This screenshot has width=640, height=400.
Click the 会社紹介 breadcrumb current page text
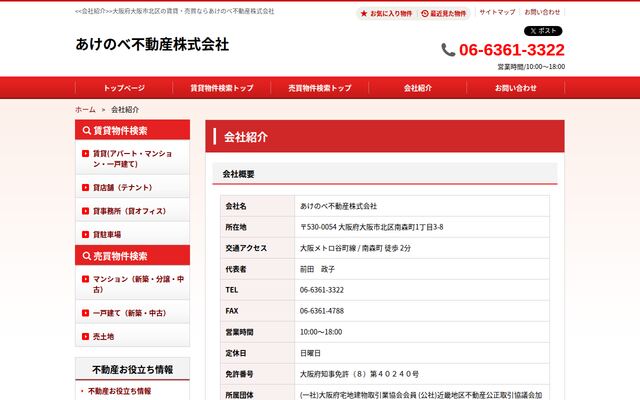(125, 109)
